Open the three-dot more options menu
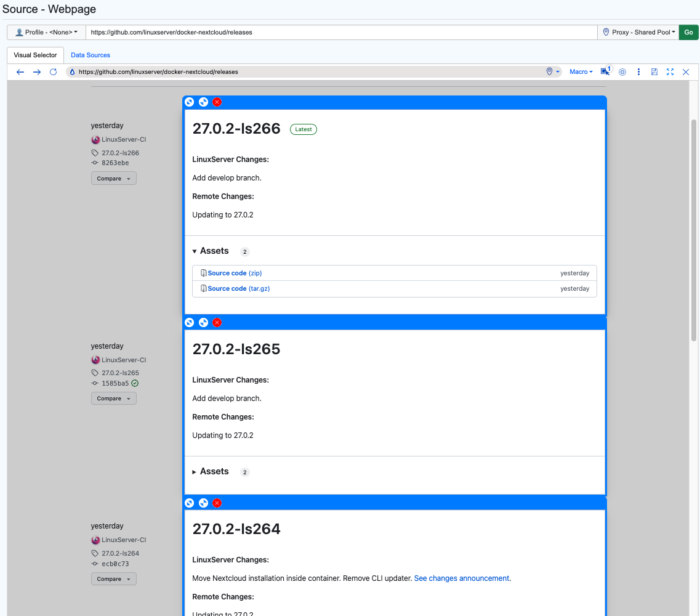700x616 pixels. 638,72
